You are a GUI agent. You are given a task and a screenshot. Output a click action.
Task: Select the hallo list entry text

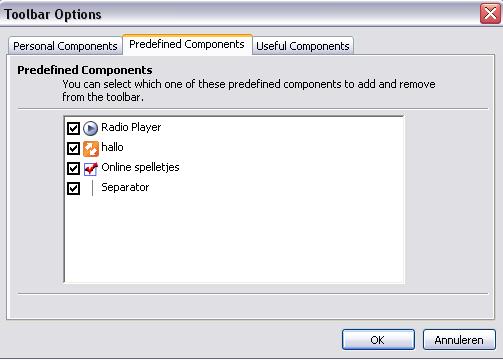(112, 147)
